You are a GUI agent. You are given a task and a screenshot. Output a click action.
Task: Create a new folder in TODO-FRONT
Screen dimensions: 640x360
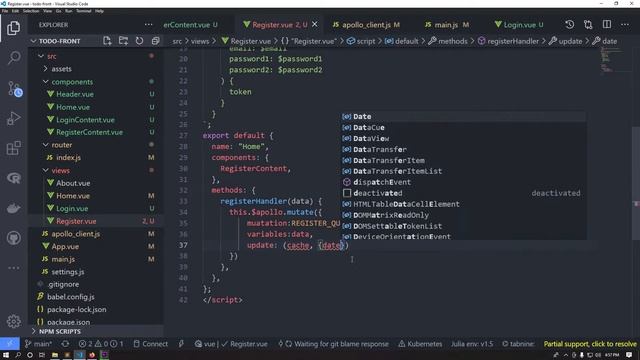pyautogui.click(x=123, y=41)
